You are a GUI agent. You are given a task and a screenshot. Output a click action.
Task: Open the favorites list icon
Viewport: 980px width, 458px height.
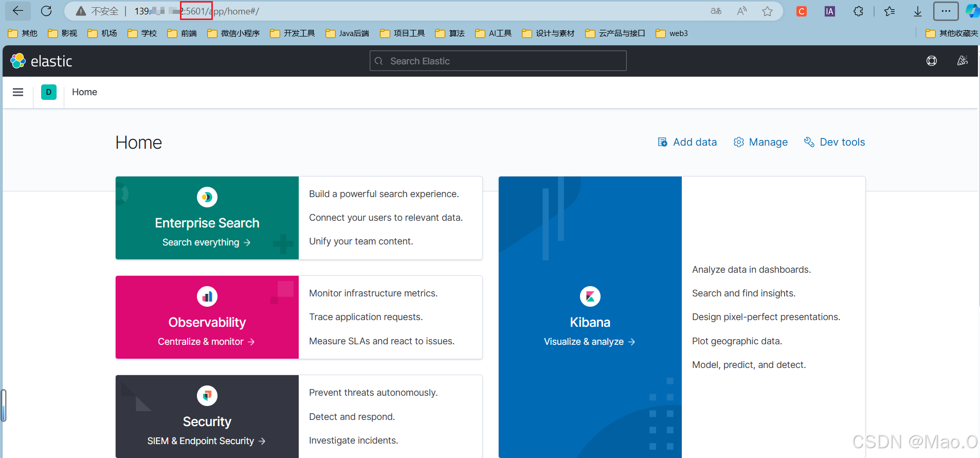pyautogui.click(x=890, y=11)
